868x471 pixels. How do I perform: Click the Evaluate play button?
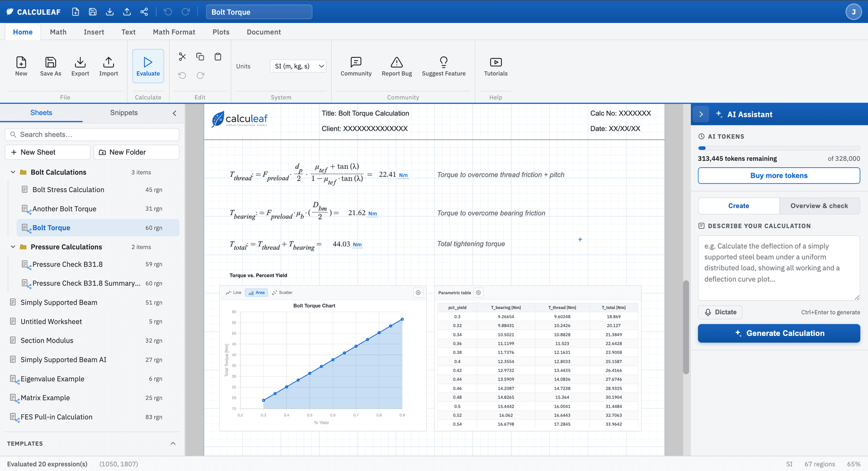coord(148,66)
